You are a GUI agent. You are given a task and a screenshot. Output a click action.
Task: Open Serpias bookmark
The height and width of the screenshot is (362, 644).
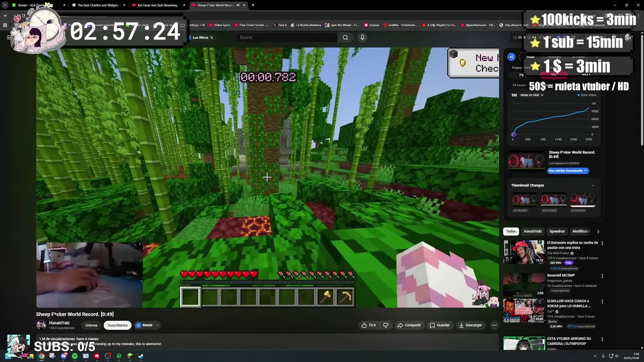[371, 25]
